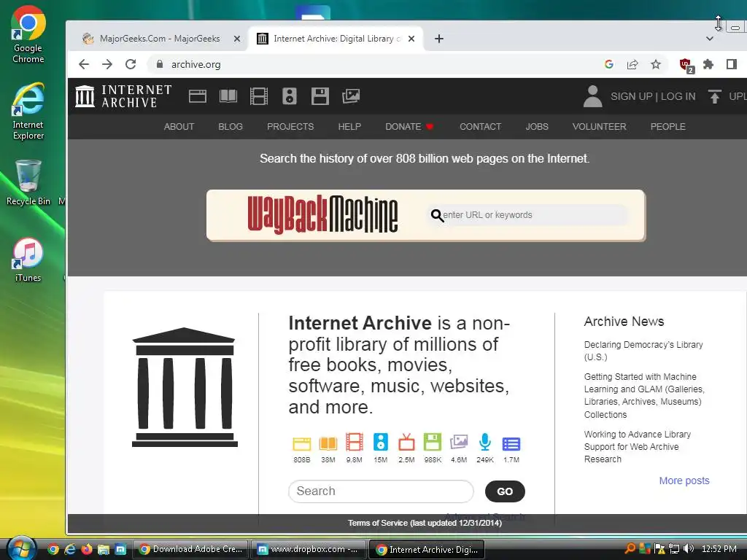This screenshot has height=560, width=747.
Task: Open the 15M audio collection icon
Action: [x=380, y=443]
